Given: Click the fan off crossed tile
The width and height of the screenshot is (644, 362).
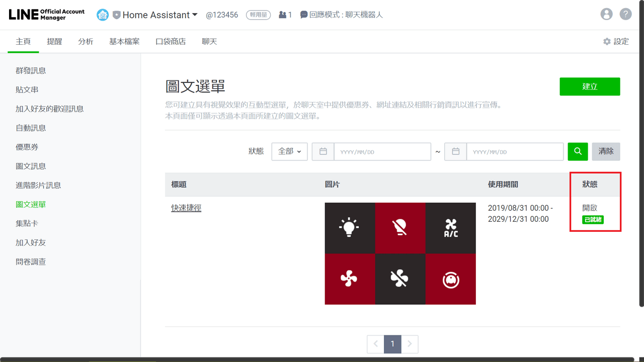Looking at the screenshot, I should pos(400,279).
